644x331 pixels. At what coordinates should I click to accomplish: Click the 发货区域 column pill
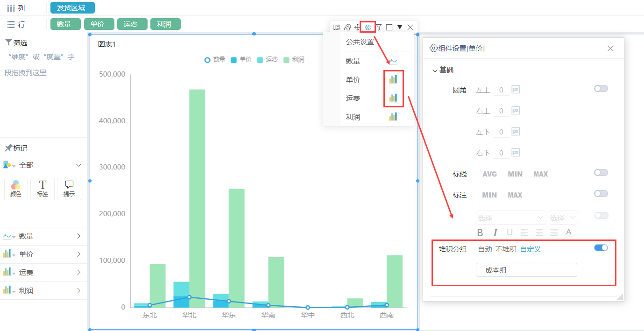click(72, 7)
